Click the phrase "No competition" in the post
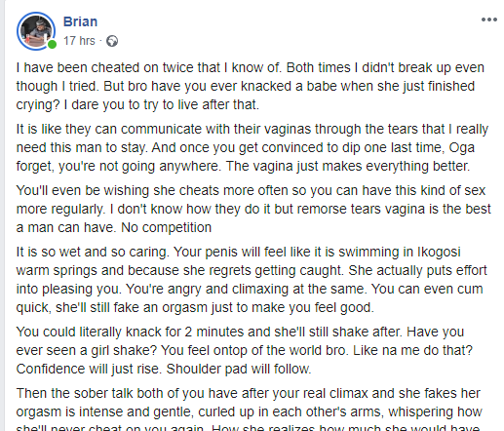 (166, 227)
